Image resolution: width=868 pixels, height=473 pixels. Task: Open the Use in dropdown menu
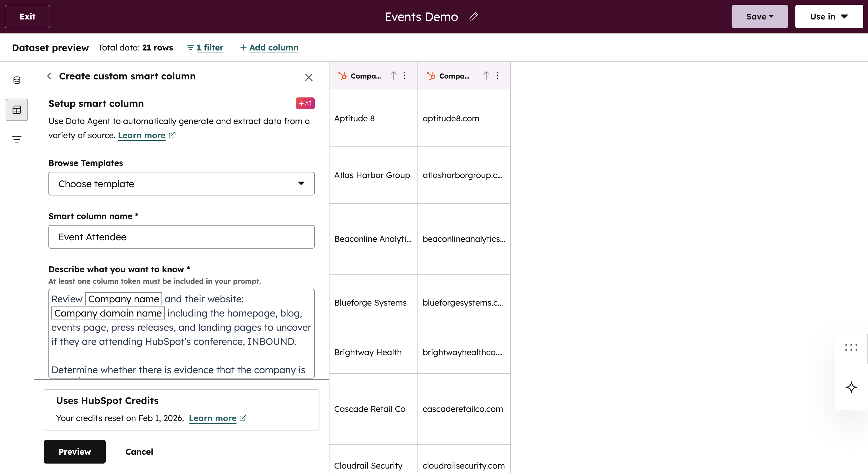point(828,17)
